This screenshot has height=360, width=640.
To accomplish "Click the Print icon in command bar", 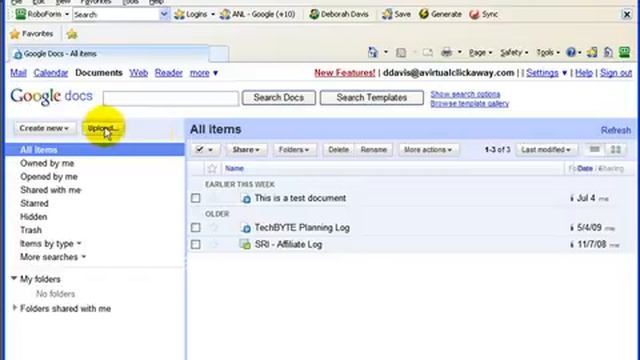I will point(447,52).
